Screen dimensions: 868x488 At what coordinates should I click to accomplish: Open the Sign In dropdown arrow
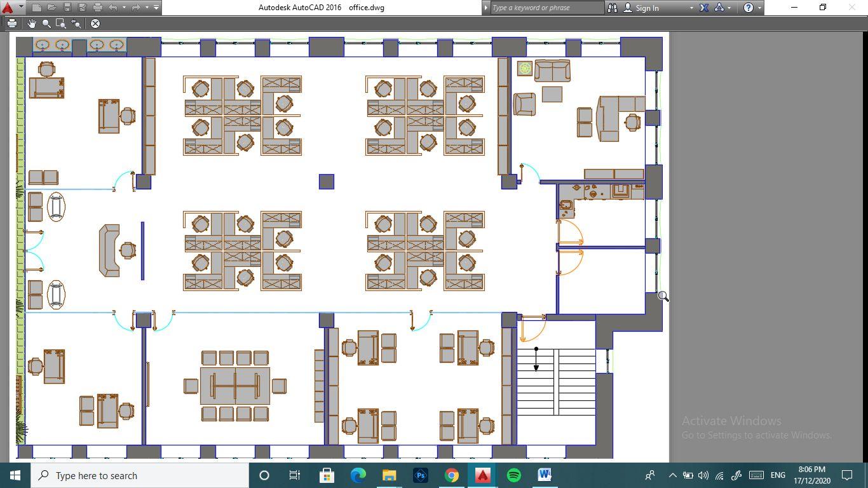point(691,8)
